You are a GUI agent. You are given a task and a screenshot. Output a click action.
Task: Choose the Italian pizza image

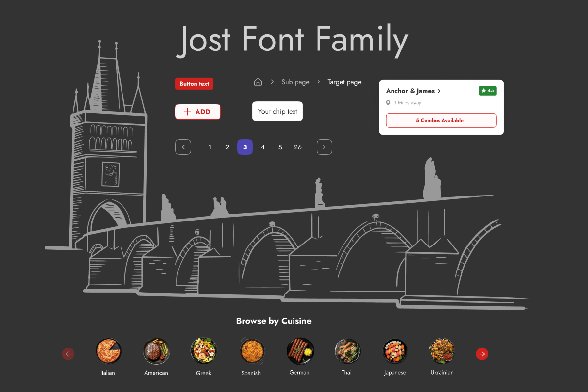click(x=109, y=351)
